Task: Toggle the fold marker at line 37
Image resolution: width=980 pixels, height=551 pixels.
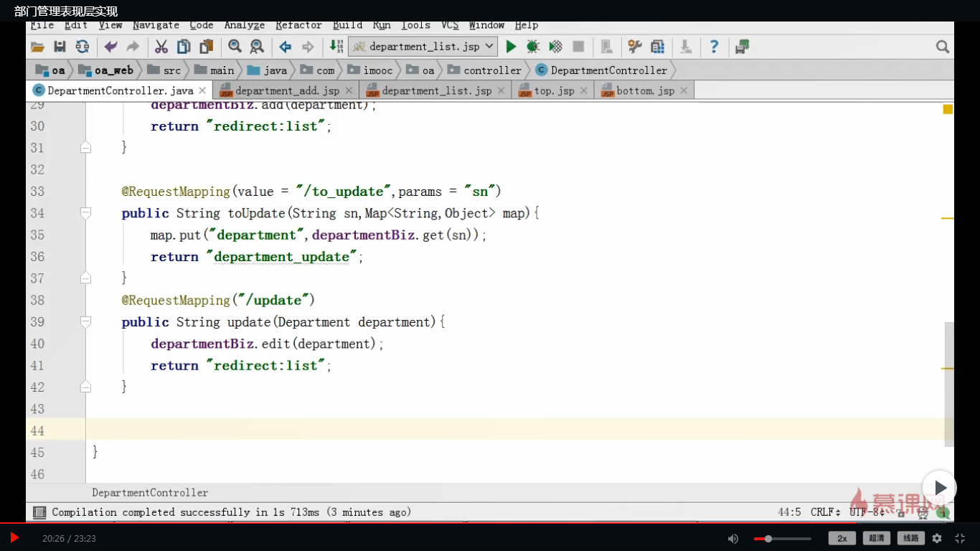Action: point(85,278)
